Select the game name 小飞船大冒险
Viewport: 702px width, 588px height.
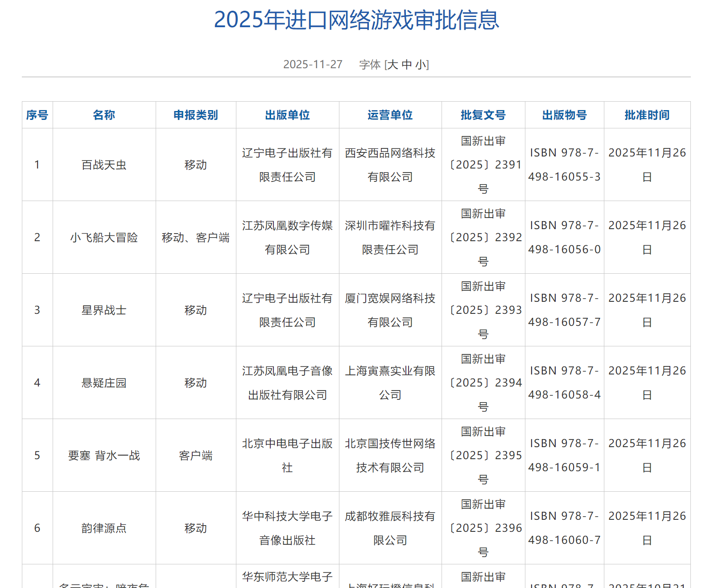pyautogui.click(x=104, y=238)
